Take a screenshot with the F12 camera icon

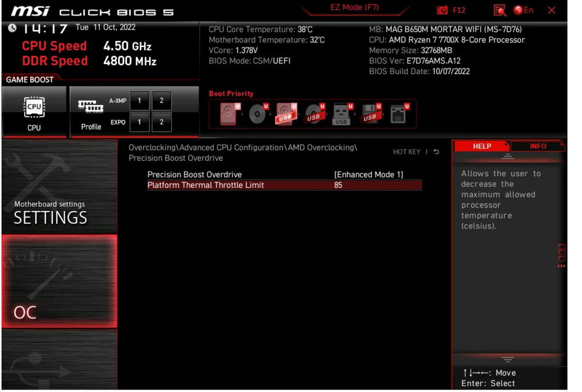[442, 10]
